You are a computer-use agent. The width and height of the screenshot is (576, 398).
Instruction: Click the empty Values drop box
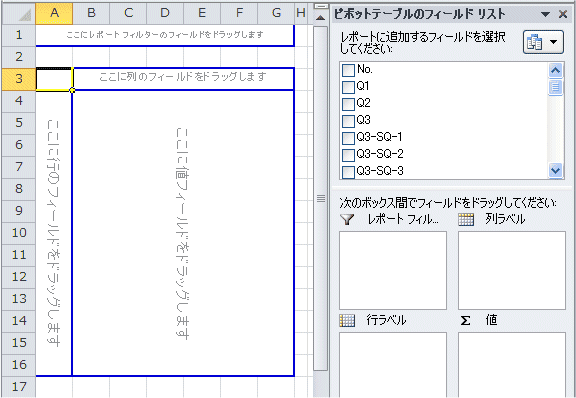pos(512,365)
